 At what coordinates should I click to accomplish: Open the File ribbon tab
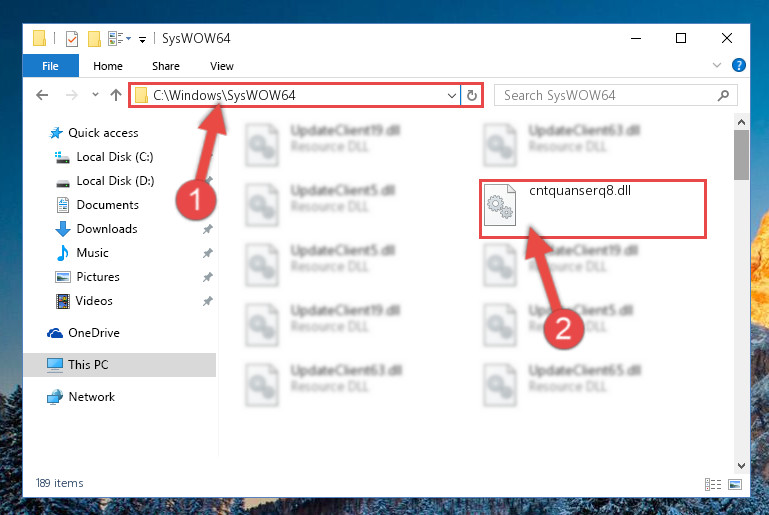point(51,66)
